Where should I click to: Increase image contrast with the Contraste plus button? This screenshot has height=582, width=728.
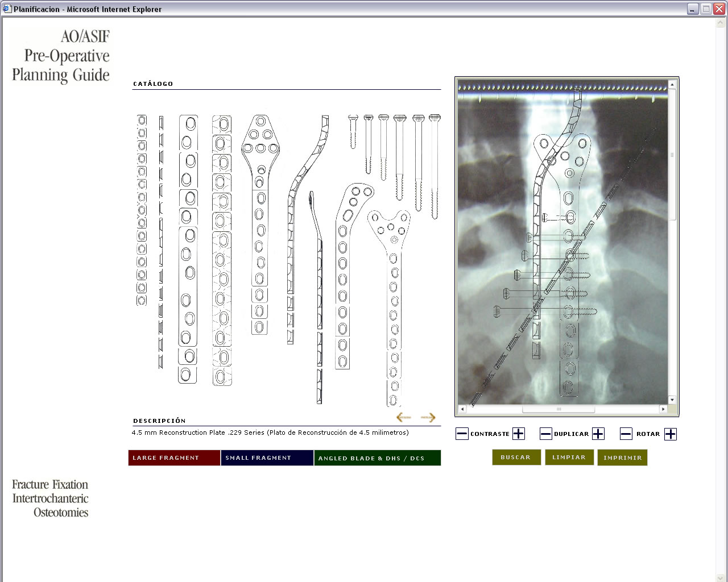pyautogui.click(x=518, y=434)
